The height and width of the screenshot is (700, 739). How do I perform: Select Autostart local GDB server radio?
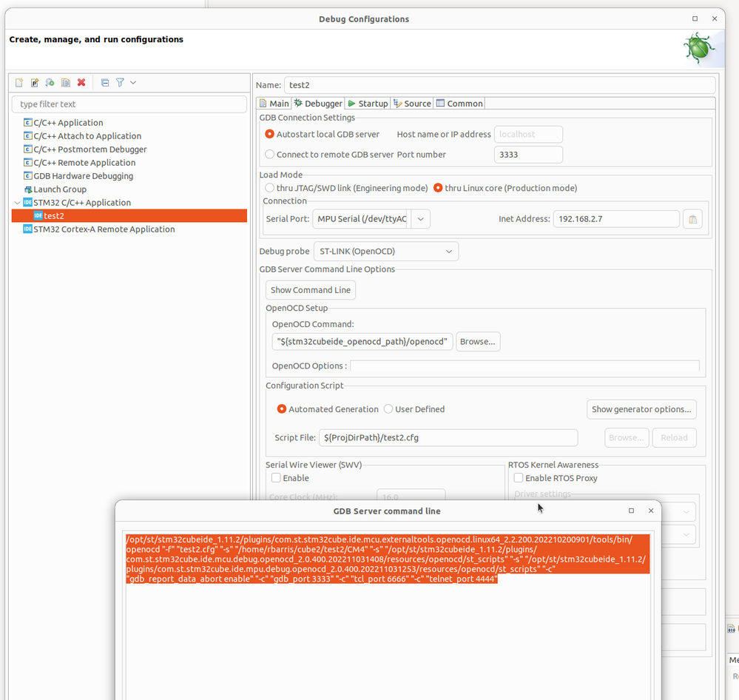pos(269,135)
